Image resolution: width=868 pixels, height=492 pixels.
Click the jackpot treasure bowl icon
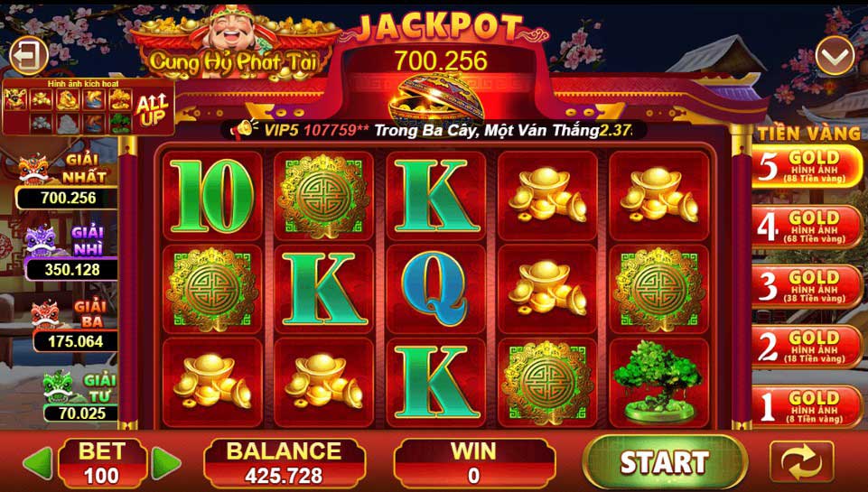pos(437,98)
